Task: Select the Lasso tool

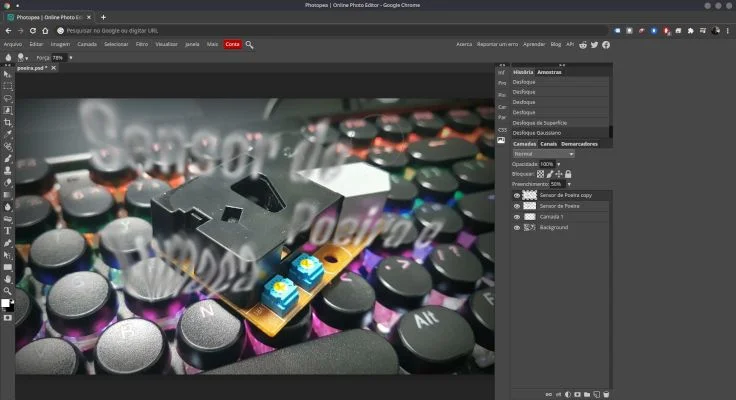Action: coord(8,99)
